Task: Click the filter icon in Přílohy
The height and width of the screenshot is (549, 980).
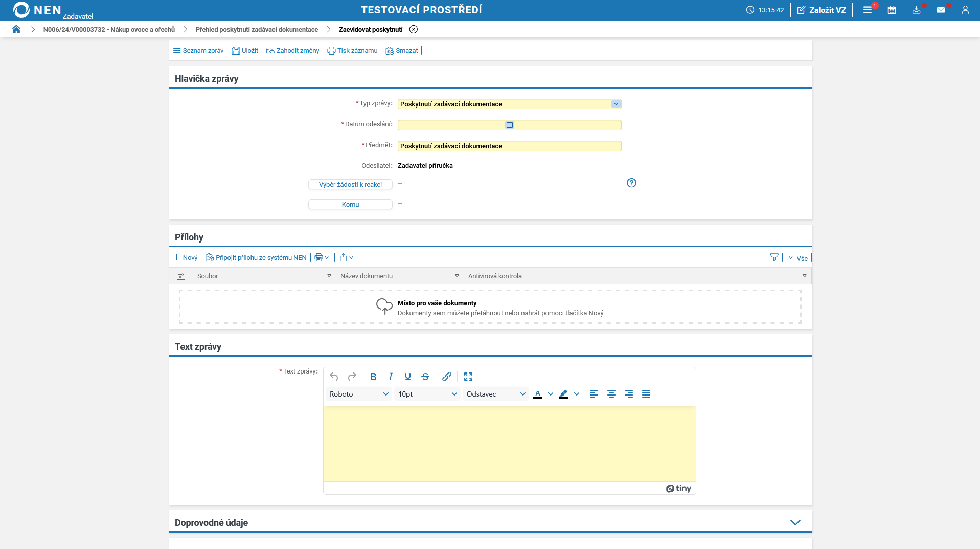Action: 774,258
